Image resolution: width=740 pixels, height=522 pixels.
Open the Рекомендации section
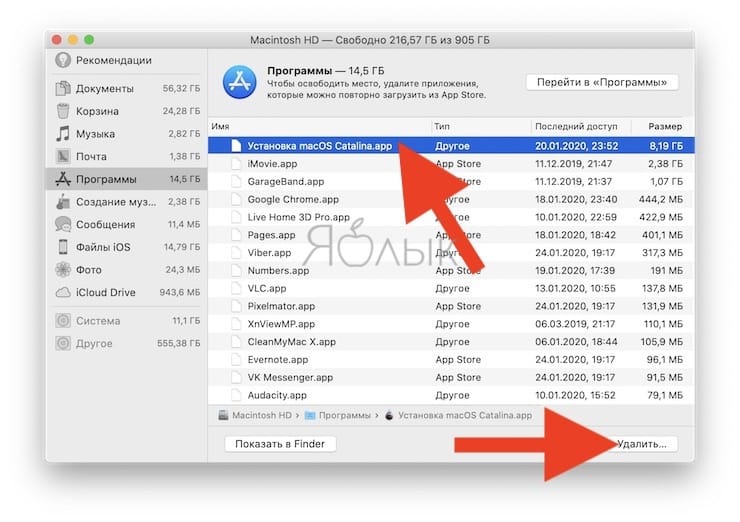pyautogui.click(x=126, y=60)
